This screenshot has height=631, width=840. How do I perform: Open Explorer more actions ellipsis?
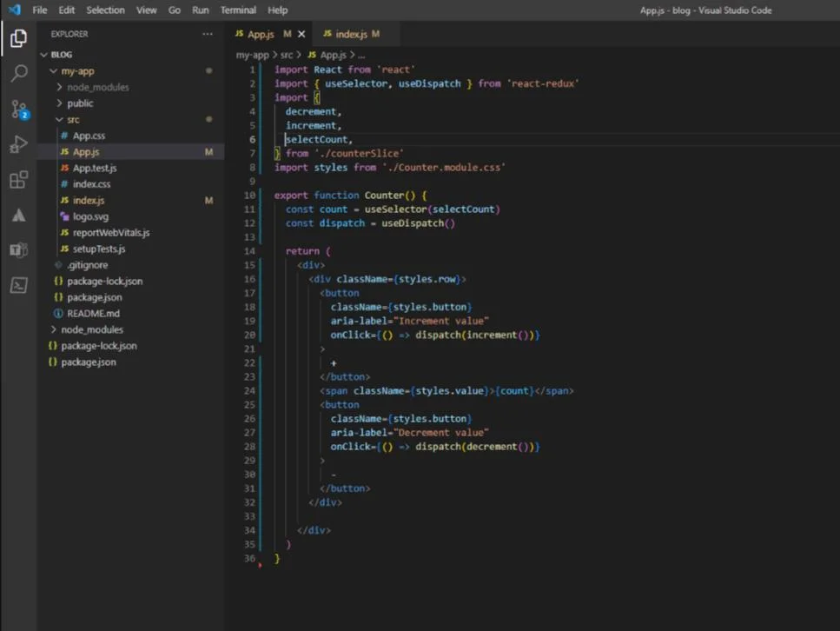(208, 34)
